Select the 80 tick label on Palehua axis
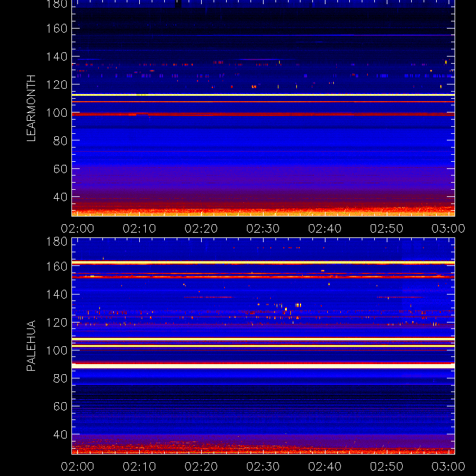Viewport: 476px width, 476px height. coord(60,378)
